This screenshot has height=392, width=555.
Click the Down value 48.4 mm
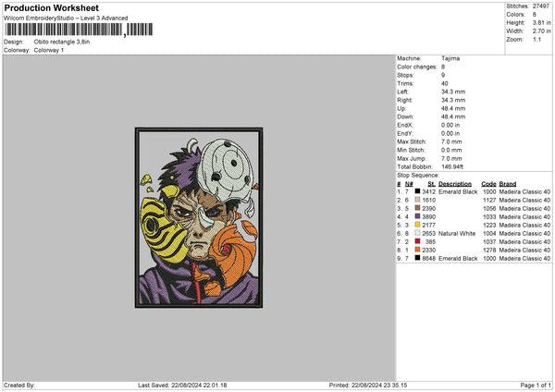[453, 116]
